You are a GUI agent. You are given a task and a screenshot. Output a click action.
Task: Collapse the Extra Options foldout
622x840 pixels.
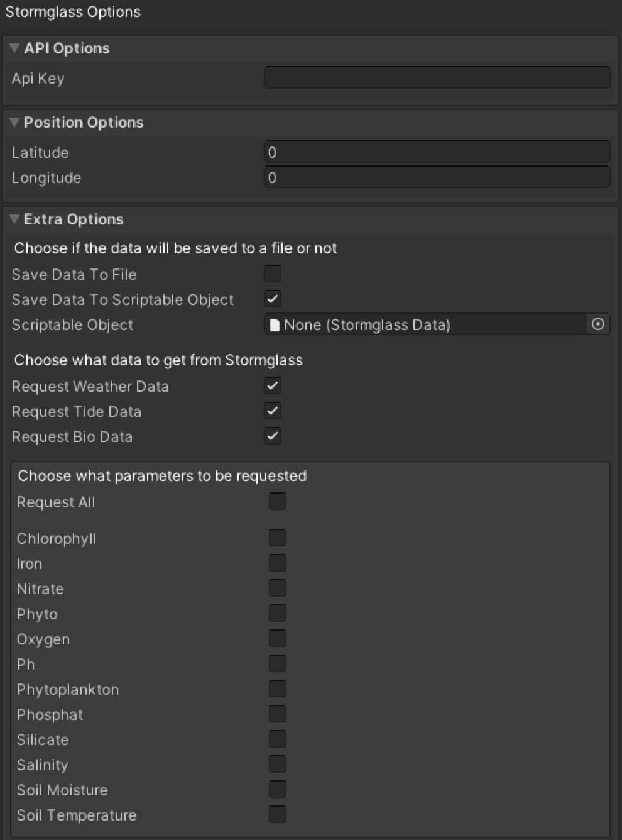click(14, 219)
